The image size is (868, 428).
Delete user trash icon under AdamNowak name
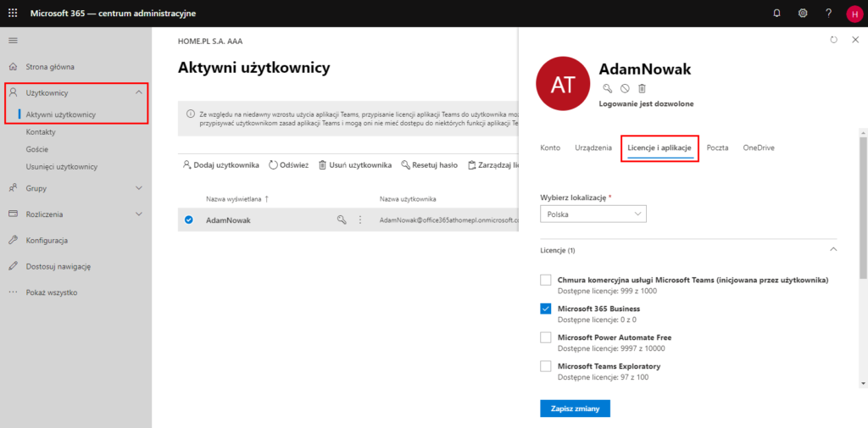[642, 88]
